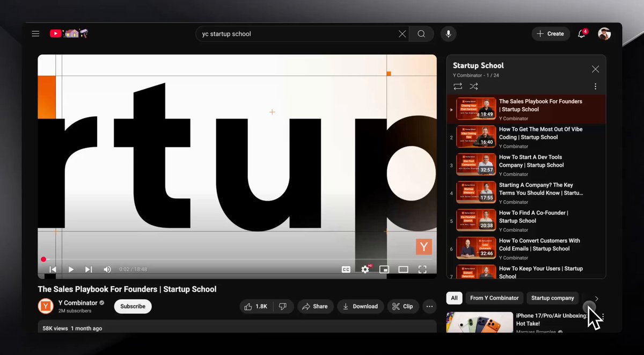The image size is (644, 355).
Task: Click the 32:46 duration video thumbnail
Action: pyautogui.click(x=476, y=248)
